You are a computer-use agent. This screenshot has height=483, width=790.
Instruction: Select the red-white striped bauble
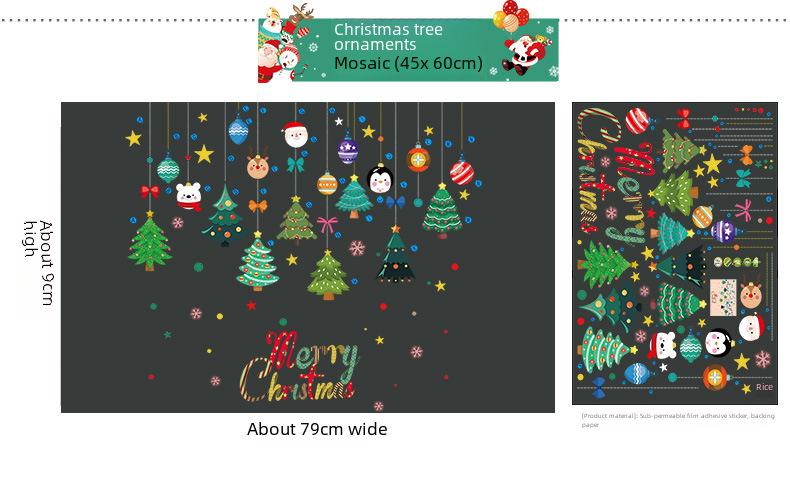click(462, 172)
